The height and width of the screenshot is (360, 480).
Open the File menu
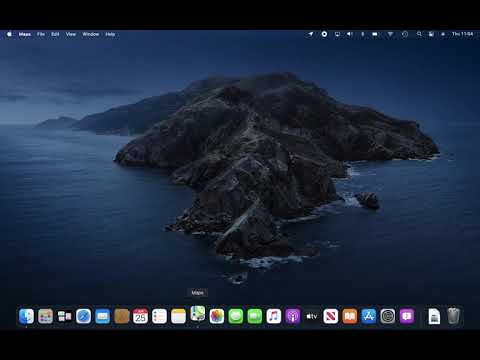pyautogui.click(x=41, y=34)
